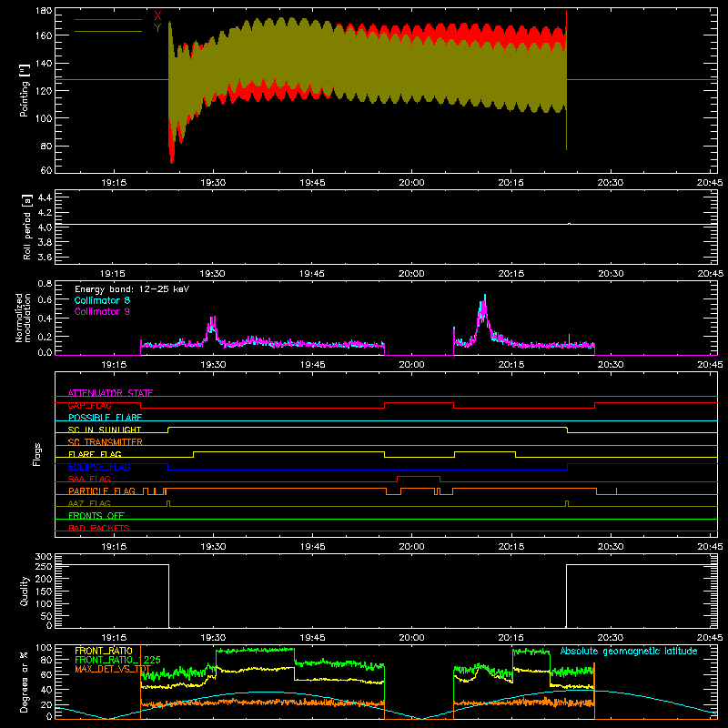Click the ATTENUATOR_STATE flag label

(x=110, y=393)
